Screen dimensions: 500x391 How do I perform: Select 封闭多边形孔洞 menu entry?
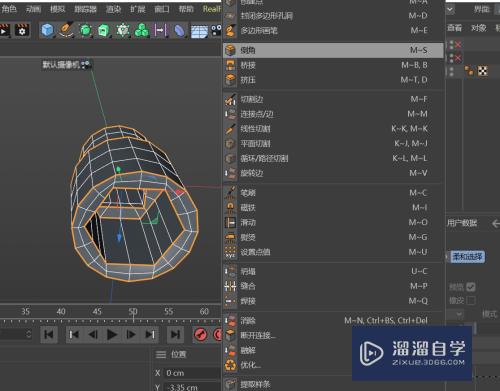[333, 16]
